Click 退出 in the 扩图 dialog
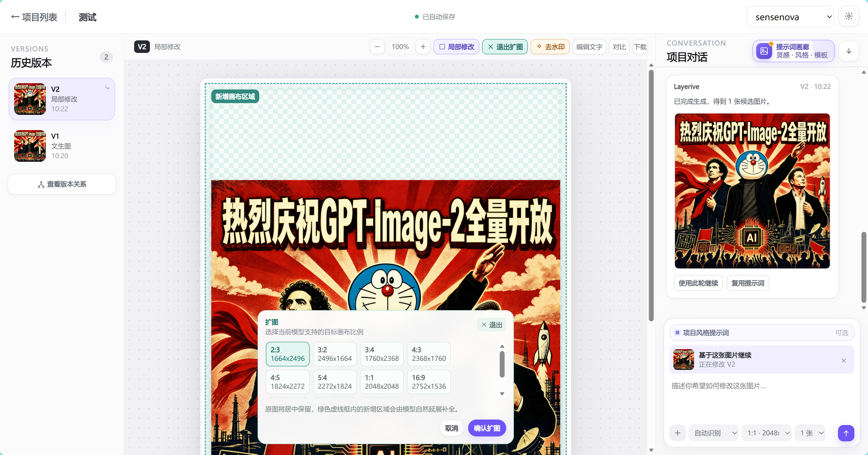This screenshot has height=455, width=868. [491, 324]
